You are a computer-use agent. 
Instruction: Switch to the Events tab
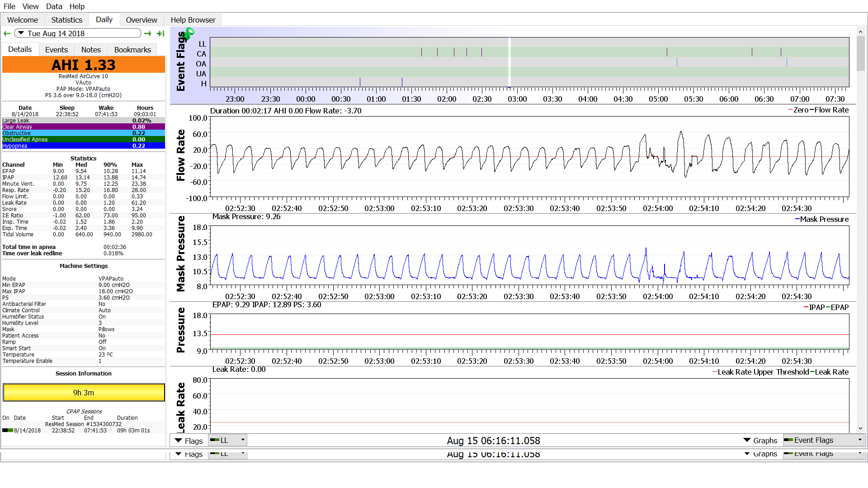pyautogui.click(x=57, y=50)
